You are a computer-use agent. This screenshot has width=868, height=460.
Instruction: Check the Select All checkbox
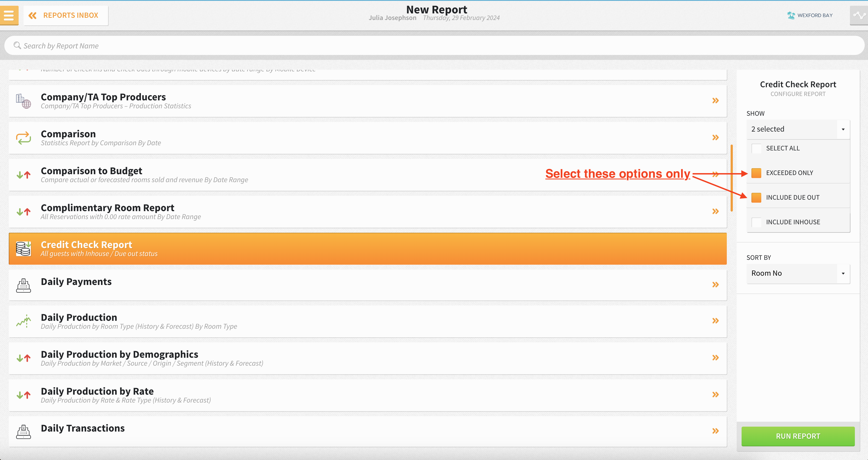[x=756, y=149]
